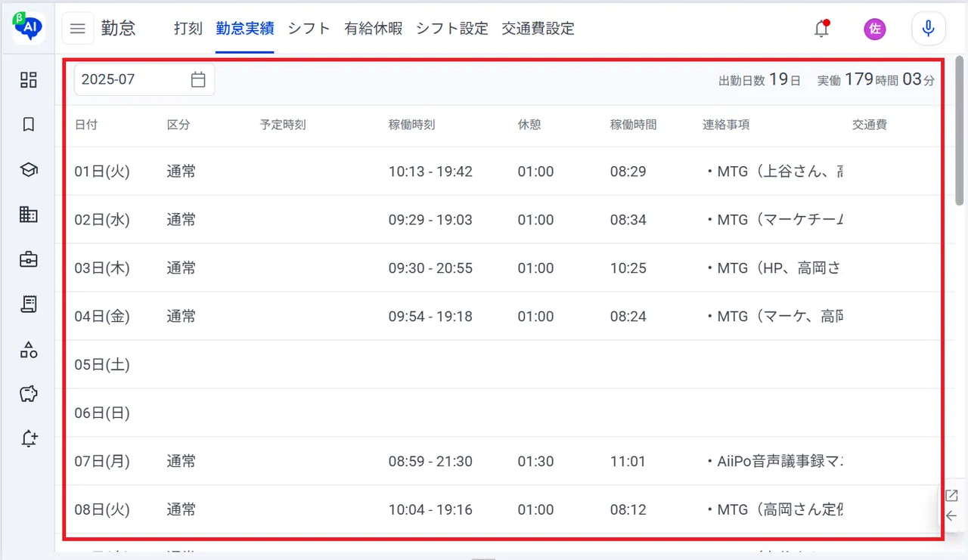Open the シフト tab
Viewport: 968px width, 560px height.
(x=309, y=29)
